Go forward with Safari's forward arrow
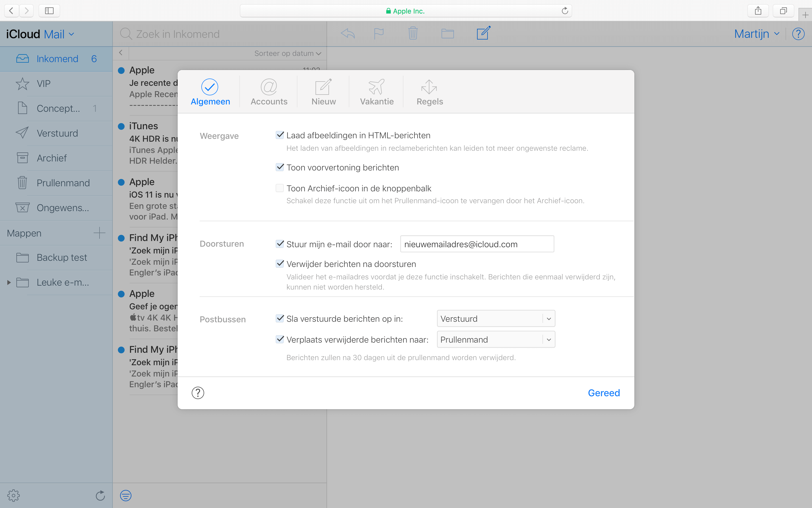This screenshot has height=508, width=812. pyautogui.click(x=27, y=11)
